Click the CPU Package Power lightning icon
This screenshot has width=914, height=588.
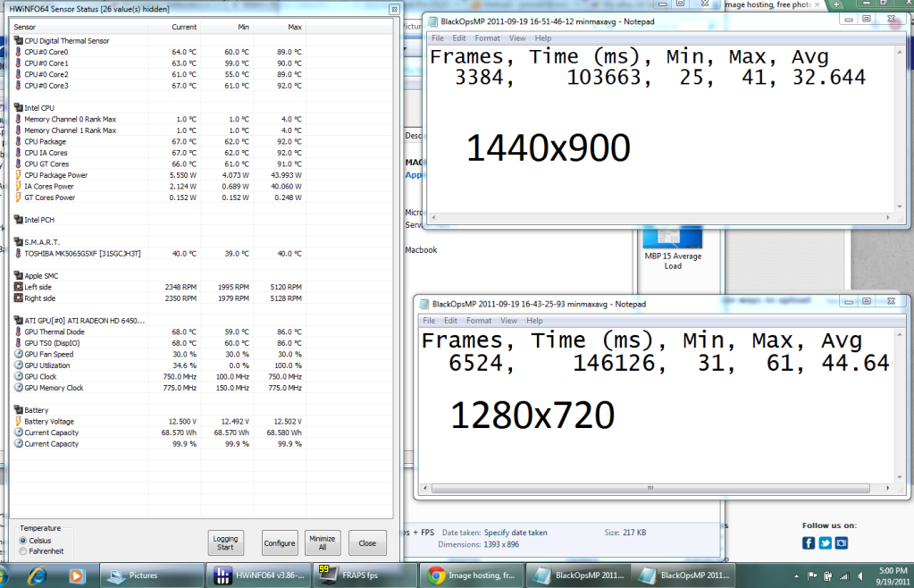pos(18,175)
